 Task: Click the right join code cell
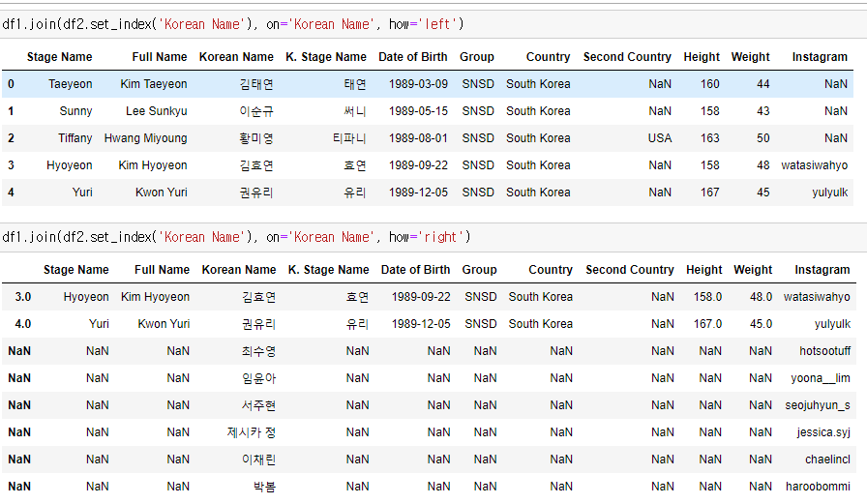[433, 237]
